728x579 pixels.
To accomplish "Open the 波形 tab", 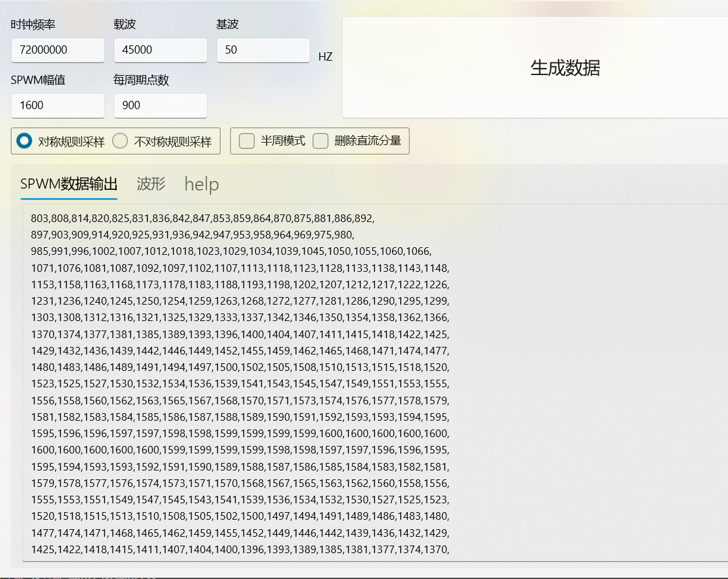I will pyautogui.click(x=151, y=184).
